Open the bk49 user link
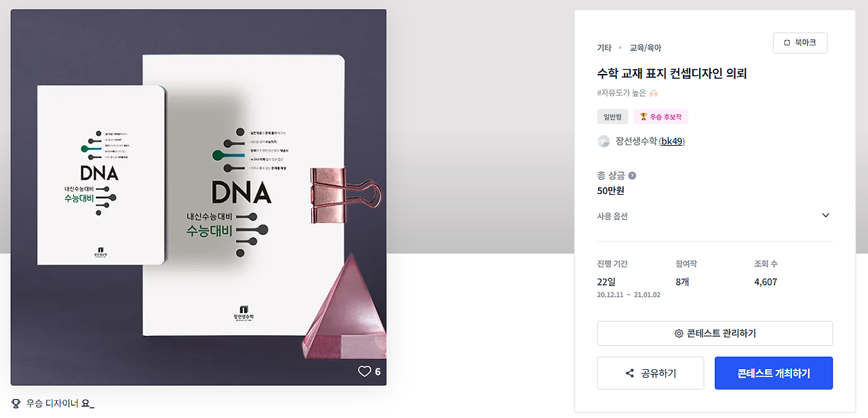The height and width of the screenshot is (418, 868). [x=672, y=141]
